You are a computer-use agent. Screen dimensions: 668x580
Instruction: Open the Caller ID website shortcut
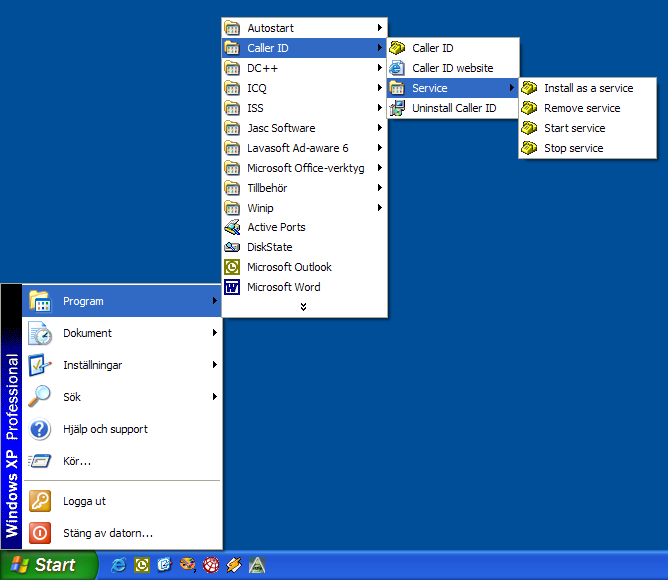pos(452,68)
